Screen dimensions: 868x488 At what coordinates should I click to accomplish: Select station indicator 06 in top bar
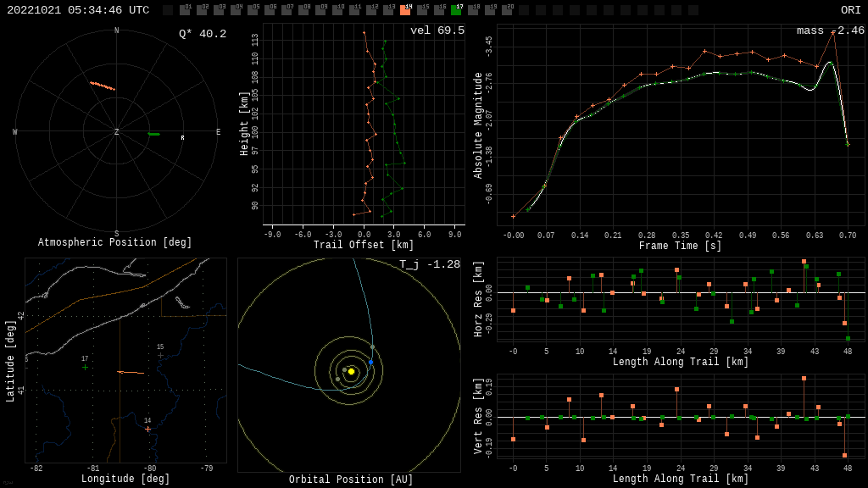(270, 9)
